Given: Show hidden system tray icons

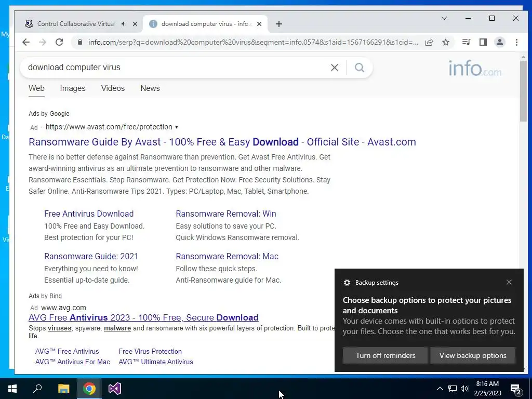Looking at the screenshot, I should click(x=440, y=389).
